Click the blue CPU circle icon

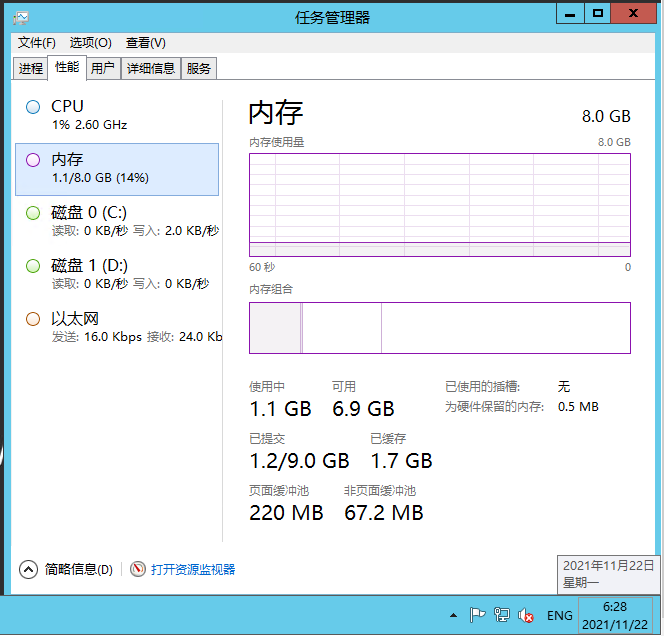click(x=33, y=107)
